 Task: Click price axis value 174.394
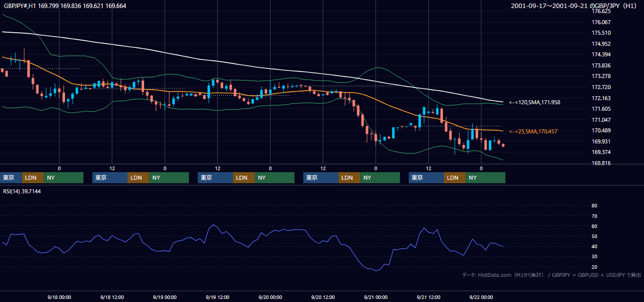[601, 54]
